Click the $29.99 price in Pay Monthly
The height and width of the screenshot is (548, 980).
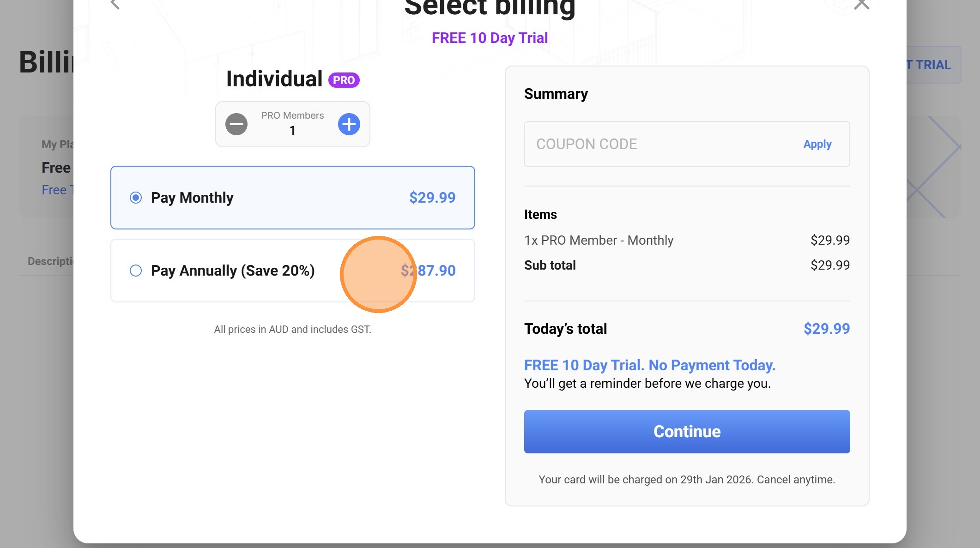(432, 198)
